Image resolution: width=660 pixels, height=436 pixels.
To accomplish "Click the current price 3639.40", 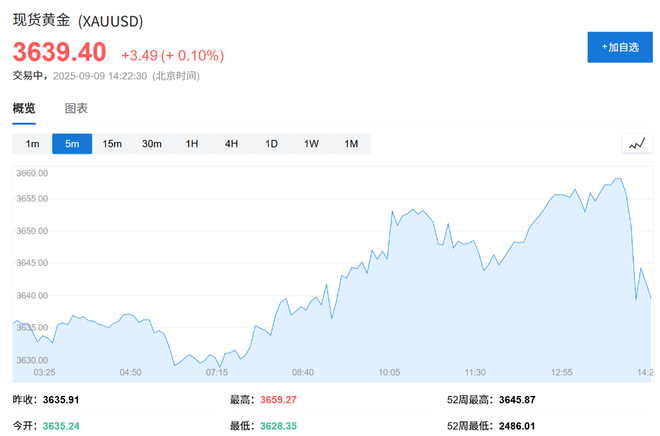I will 59,52.
